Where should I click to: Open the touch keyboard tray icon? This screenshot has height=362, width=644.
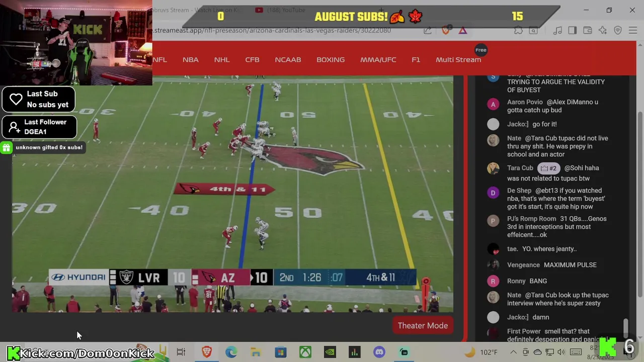[576, 352]
